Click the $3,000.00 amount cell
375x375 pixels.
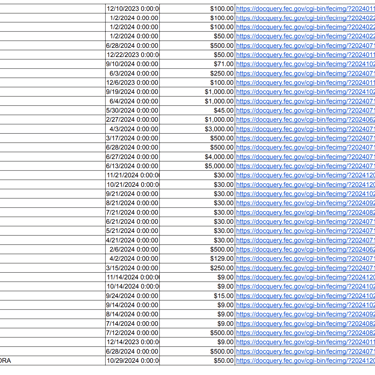click(197, 129)
